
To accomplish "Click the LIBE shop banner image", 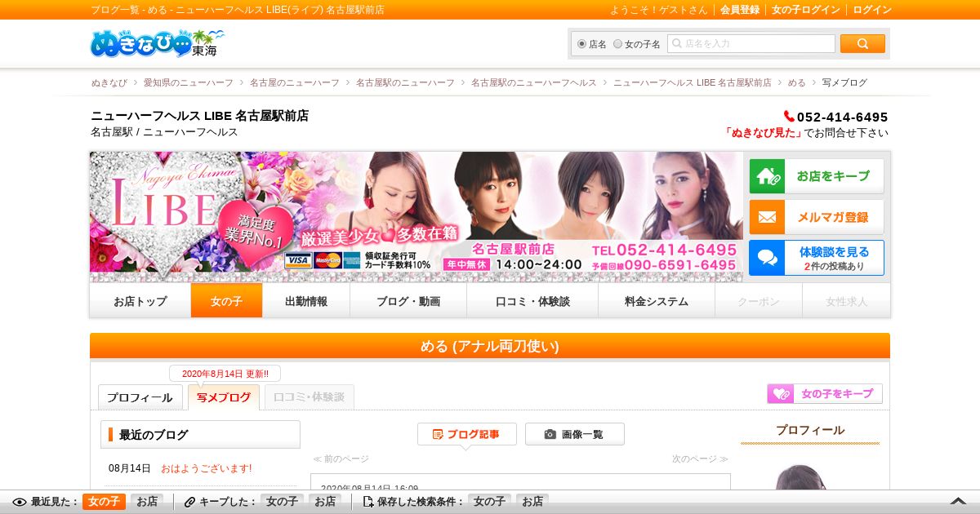I will coord(416,217).
